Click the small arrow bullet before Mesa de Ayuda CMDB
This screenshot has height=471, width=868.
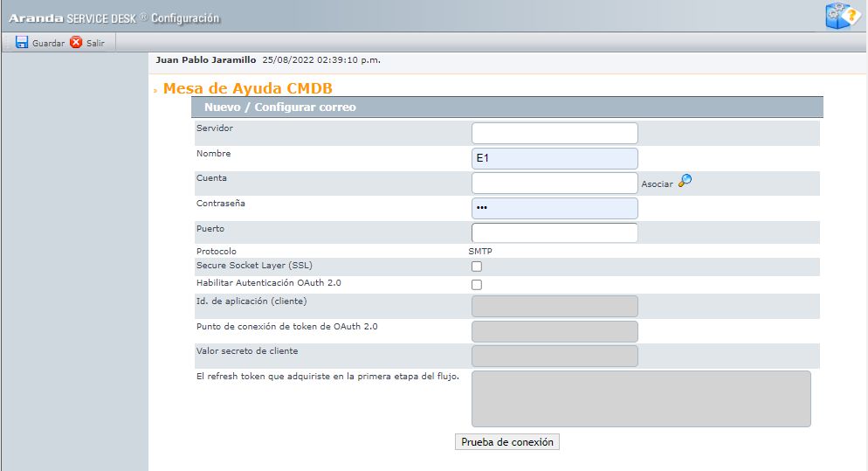click(x=155, y=90)
